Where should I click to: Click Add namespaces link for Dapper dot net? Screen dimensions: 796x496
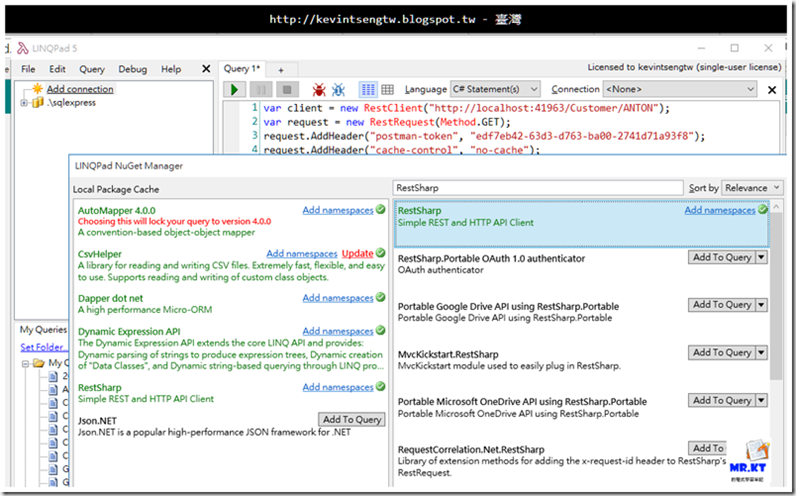point(338,297)
